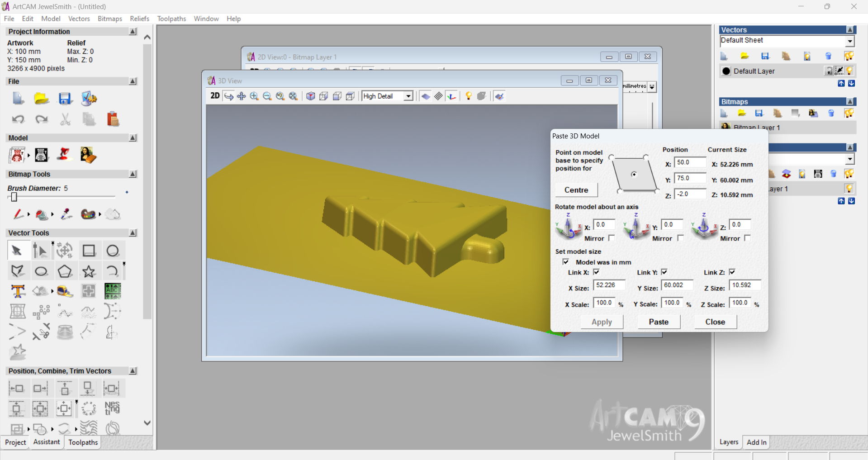Toggle the lock icon on Default Layer
This screenshot has height=460, width=868.
click(829, 71)
